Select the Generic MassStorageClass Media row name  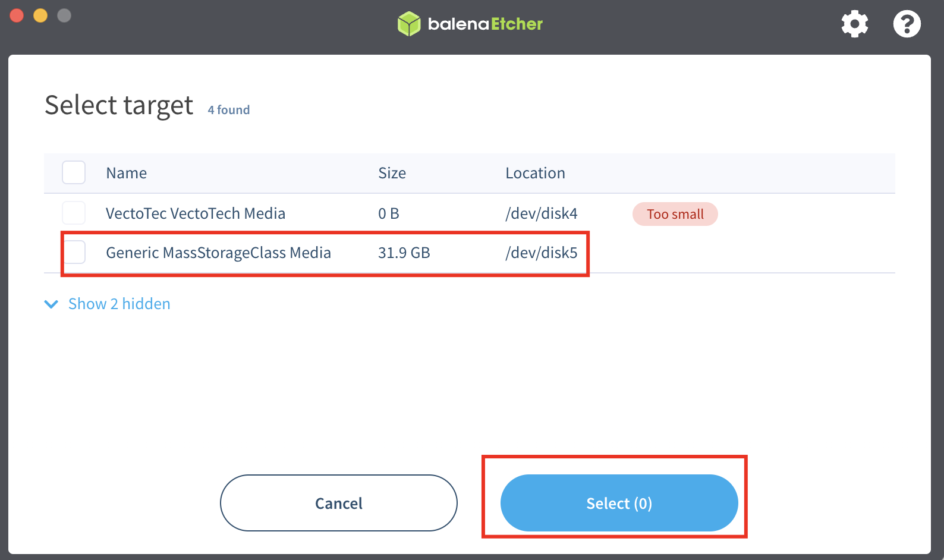click(x=218, y=253)
